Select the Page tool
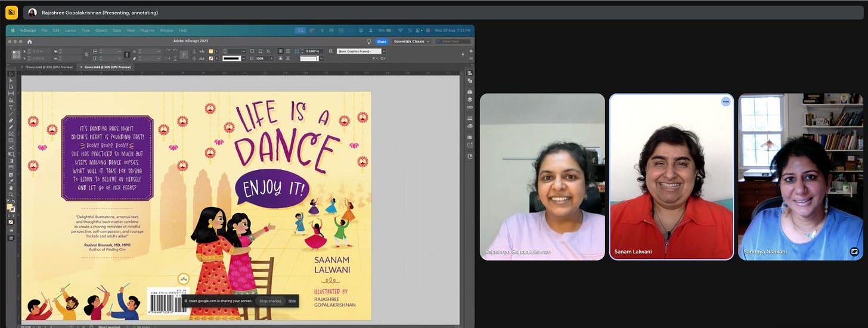 click(11, 86)
